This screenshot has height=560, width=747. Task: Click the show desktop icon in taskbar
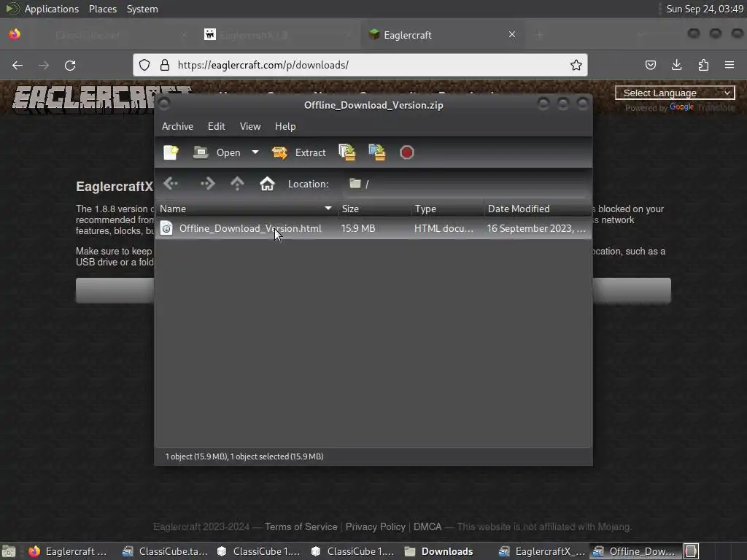pyautogui.click(x=9, y=551)
